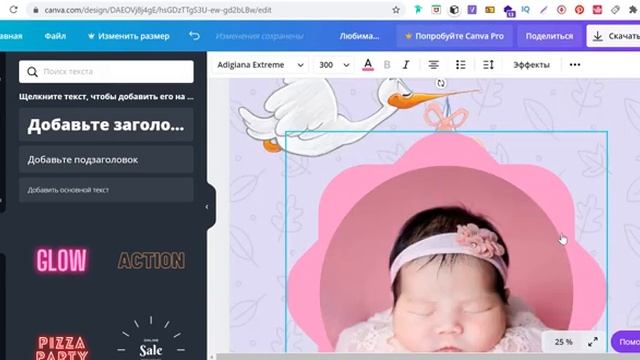Viewport: 640px width, 360px height.
Task: Add a subheading Добавьте подзаголовок
Action: [106, 160]
